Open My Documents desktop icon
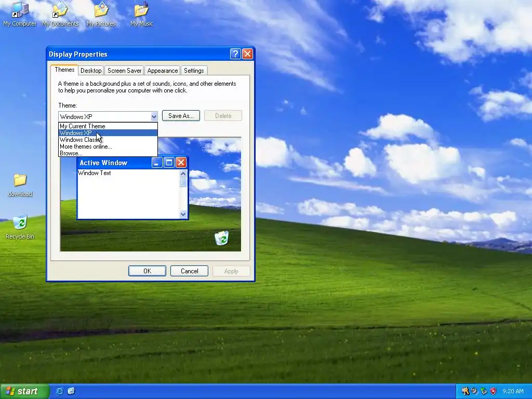 point(60,14)
